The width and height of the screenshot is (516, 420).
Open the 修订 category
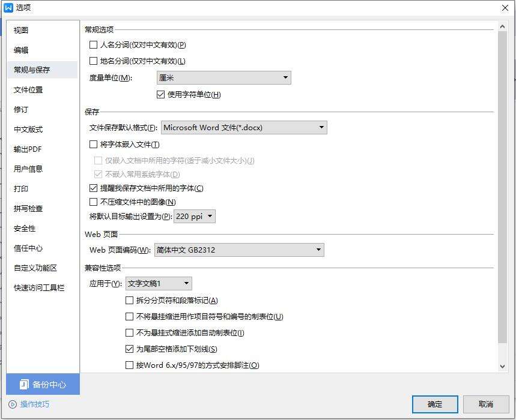coord(42,109)
